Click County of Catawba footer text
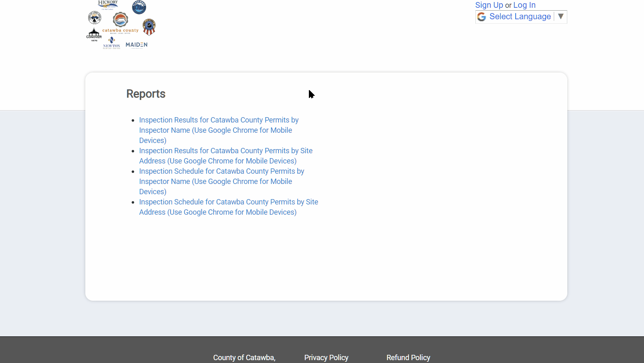This screenshot has width=644, height=363. 244,357
